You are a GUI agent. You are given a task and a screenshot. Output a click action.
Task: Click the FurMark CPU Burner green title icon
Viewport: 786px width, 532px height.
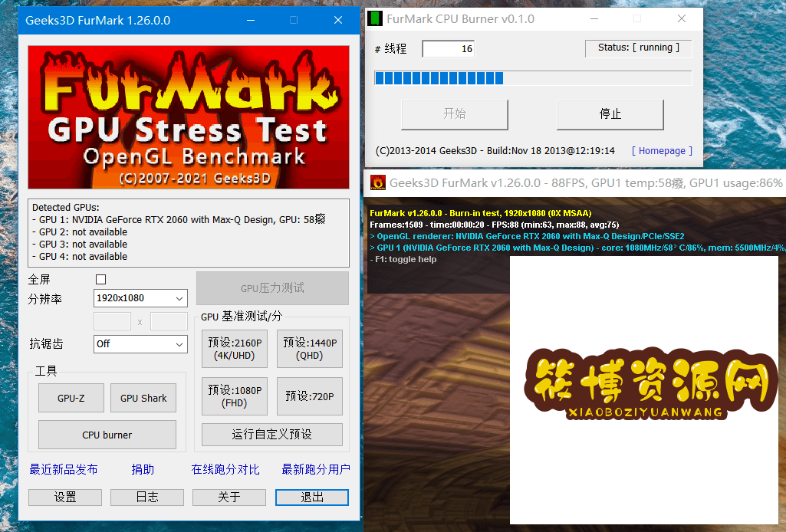tap(374, 19)
